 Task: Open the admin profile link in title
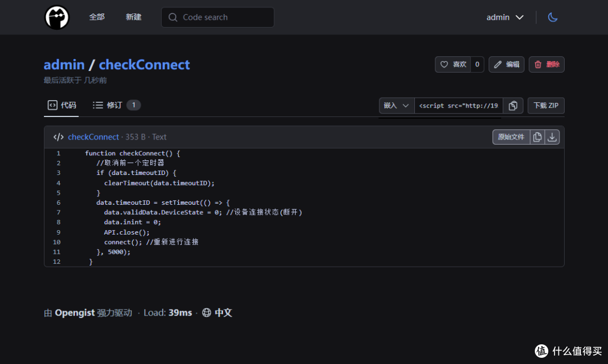64,65
